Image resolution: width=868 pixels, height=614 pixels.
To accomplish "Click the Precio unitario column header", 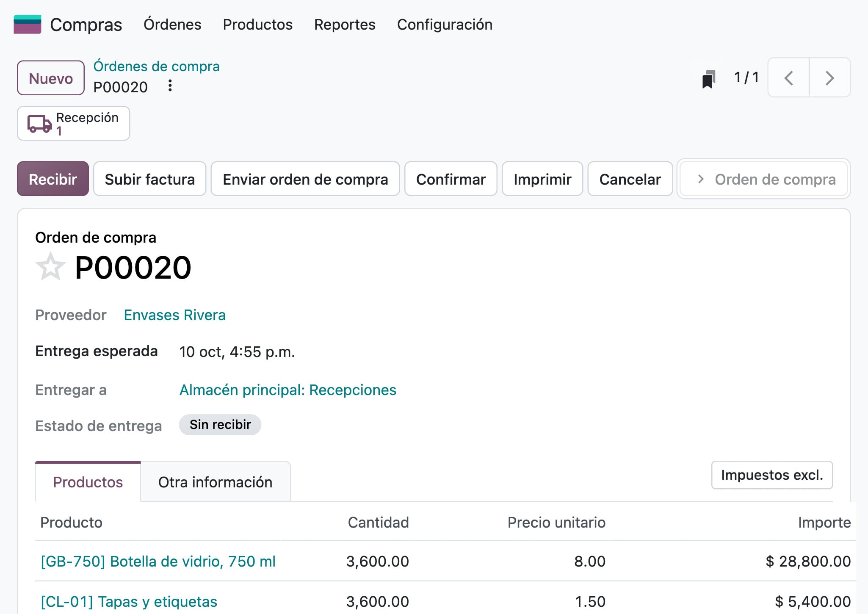I will click(x=556, y=522).
